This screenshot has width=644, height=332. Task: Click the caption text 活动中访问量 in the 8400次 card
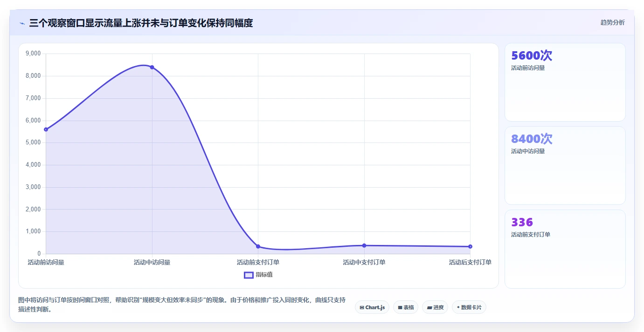pyautogui.click(x=528, y=151)
